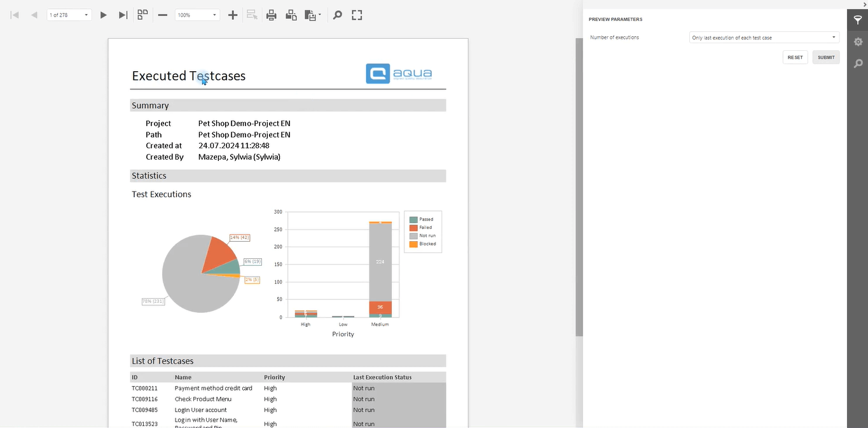Click the 224 segment of Medium bar
The image size is (868, 428).
coord(380,262)
